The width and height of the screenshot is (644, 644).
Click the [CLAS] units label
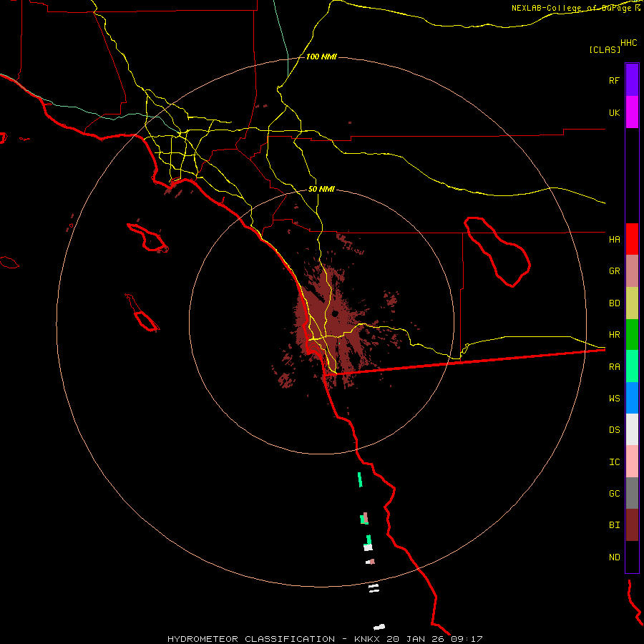[605, 49]
